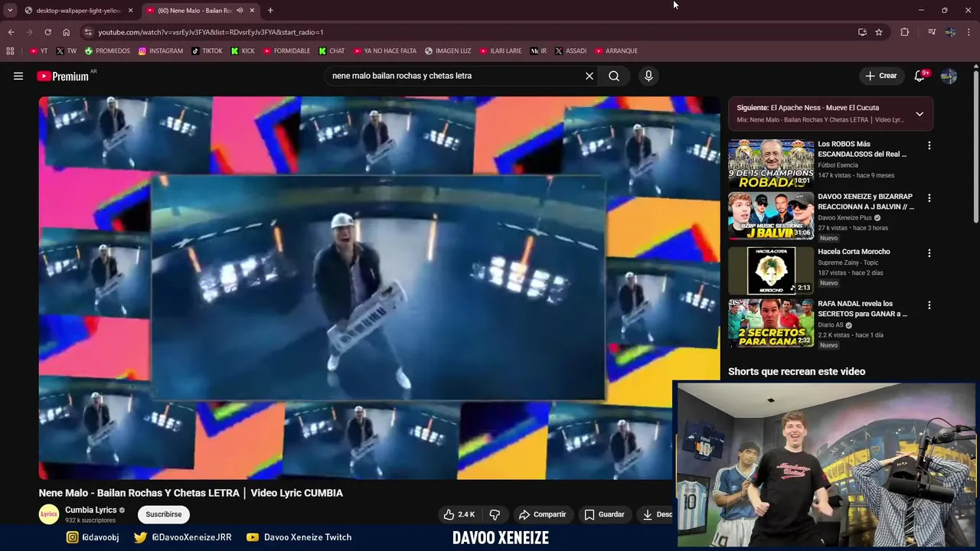Open media controls icon in browser toolbar
Screen dimensions: 980x551
(x=932, y=32)
